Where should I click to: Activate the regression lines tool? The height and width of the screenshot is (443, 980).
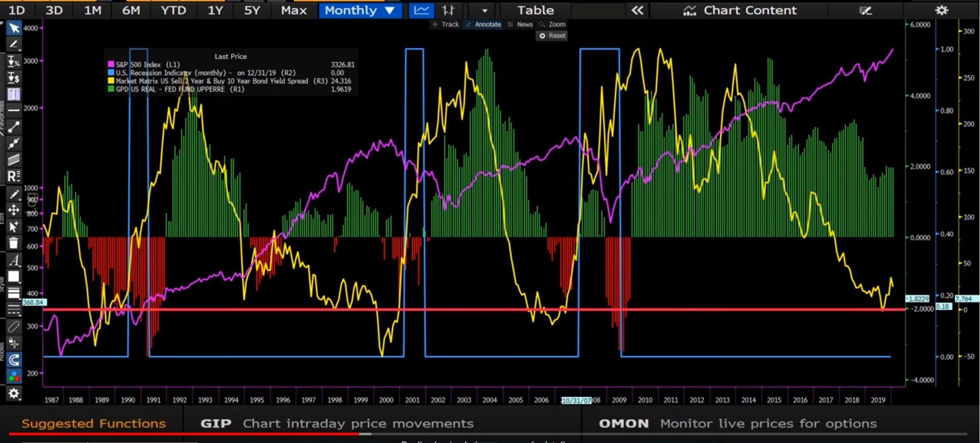tap(14, 176)
